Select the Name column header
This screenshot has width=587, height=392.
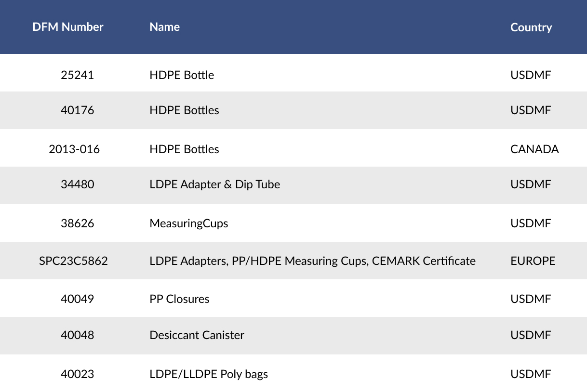[165, 27]
